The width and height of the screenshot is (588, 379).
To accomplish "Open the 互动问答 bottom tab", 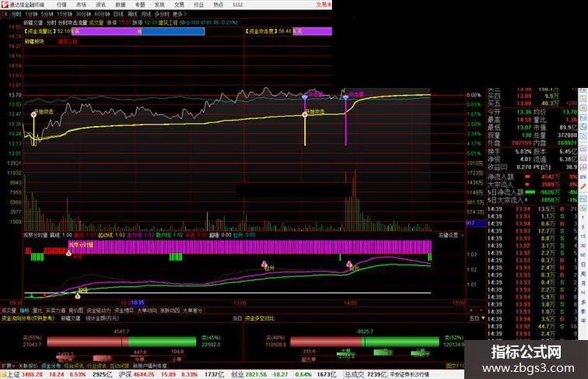I will point(119,365).
